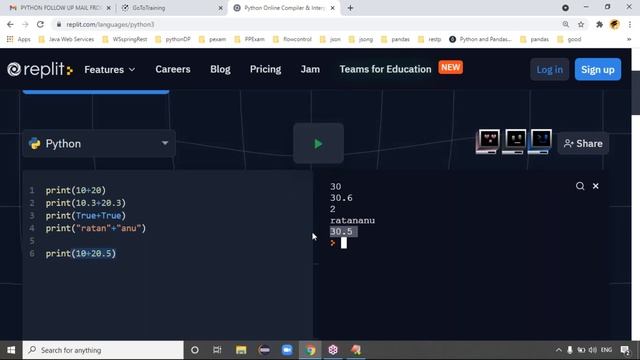The height and width of the screenshot is (360, 640).
Task: Open a new browser tab
Action: coord(350,8)
